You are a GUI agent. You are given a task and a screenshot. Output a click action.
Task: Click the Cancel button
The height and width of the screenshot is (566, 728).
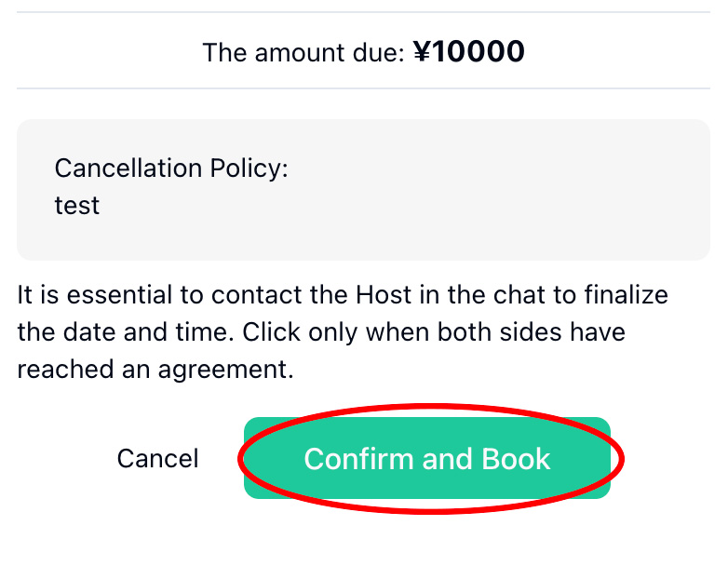pyautogui.click(x=157, y=459)
